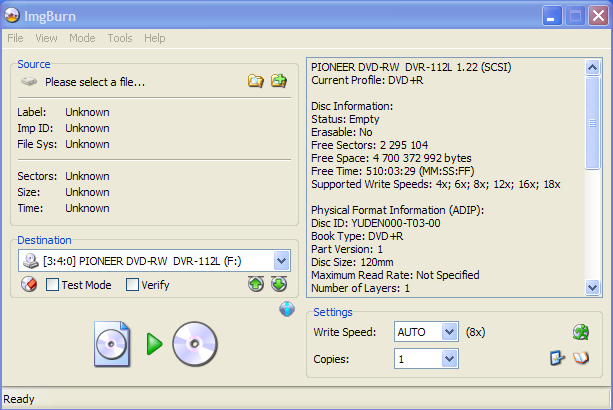The image size is (613, 410).
Task: Click the gray drive icon beside file prompt
Action: pyautogui.click(x=29, y=81)
